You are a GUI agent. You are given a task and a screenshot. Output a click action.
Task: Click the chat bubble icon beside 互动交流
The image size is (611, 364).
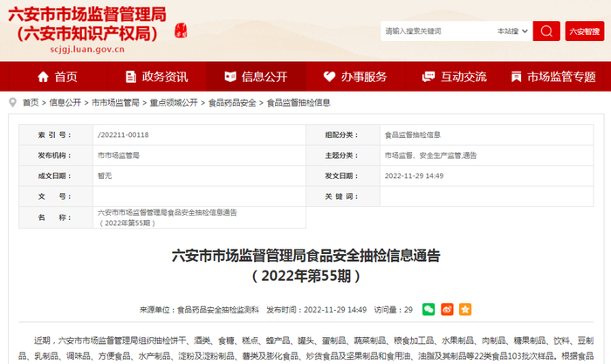[429, 77]
